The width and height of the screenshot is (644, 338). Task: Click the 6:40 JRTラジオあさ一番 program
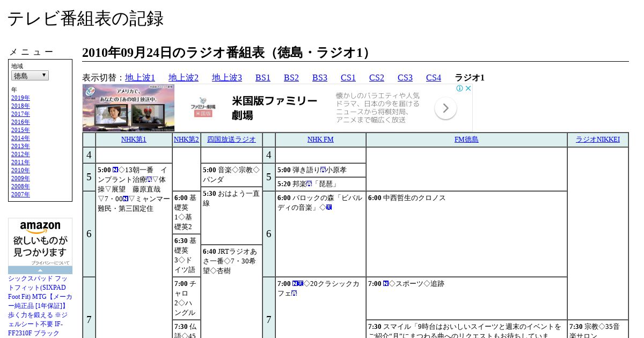(x=232, y=291)
